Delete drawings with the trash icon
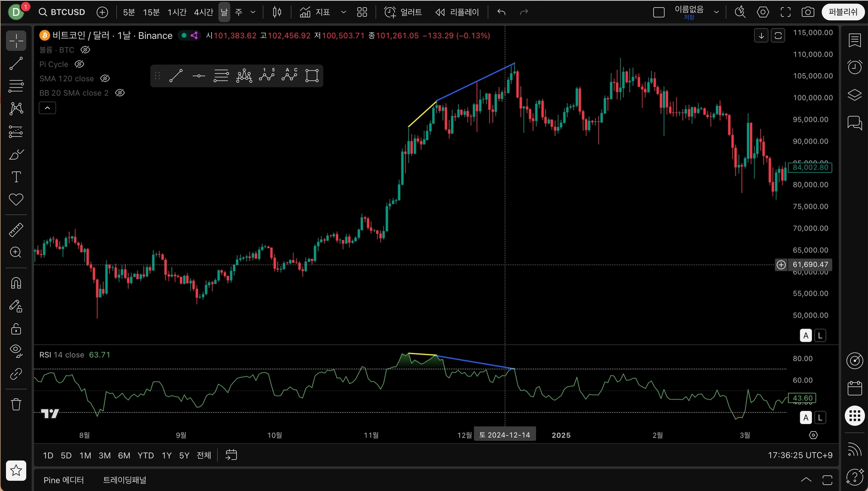 tap(16, 404)
